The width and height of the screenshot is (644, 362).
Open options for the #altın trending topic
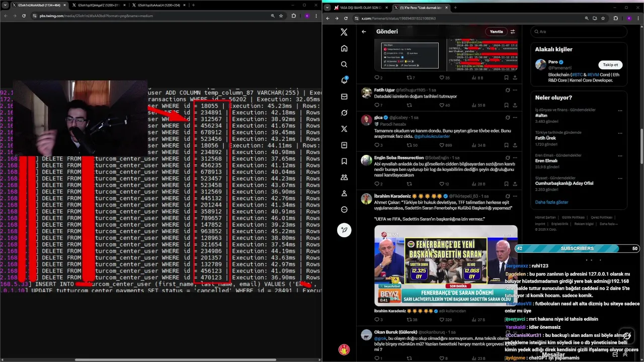(620, 111)
